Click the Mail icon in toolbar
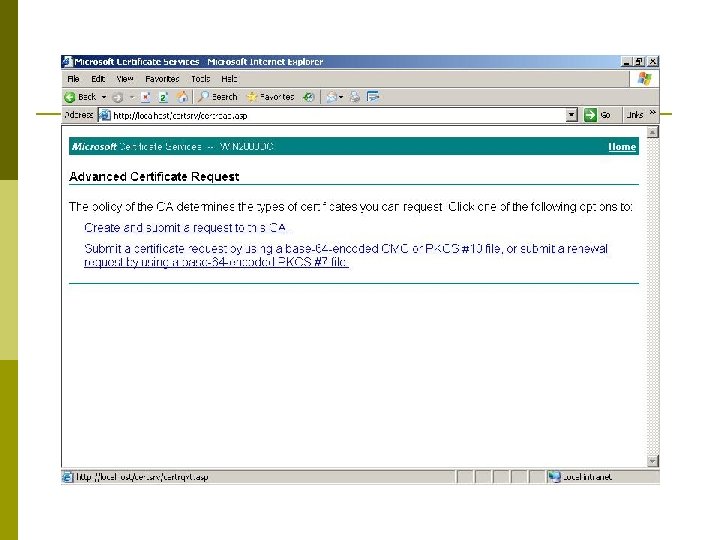The height and width of the screenshot is (540, 720). tap(332, 97)
